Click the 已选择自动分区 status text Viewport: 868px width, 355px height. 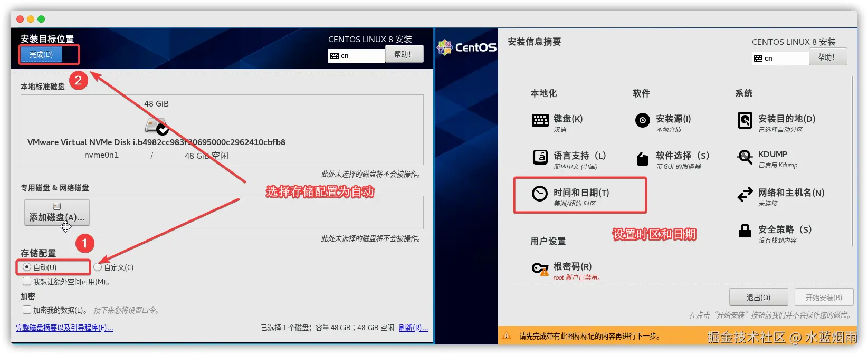tap(780, 130)
